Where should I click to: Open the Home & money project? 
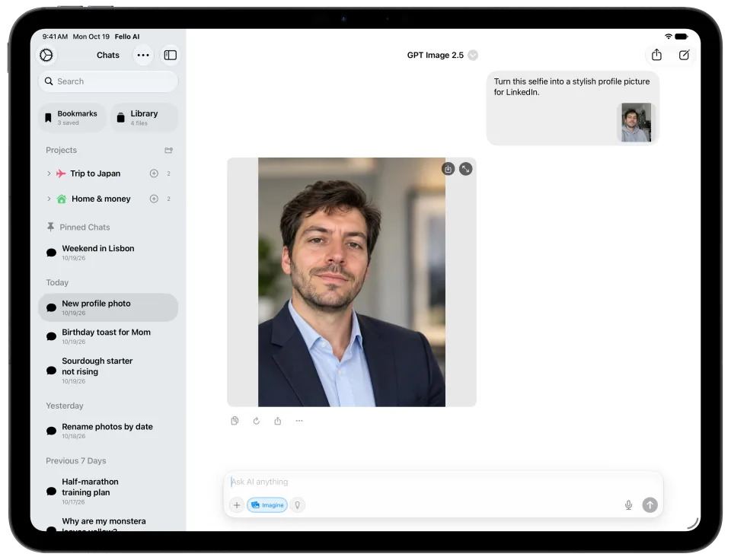tap(101, 199)
